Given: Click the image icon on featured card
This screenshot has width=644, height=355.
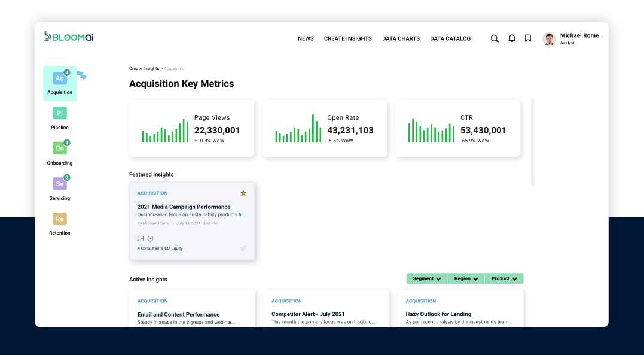Looking at the screenshot, I should click(x=141, y=238).
